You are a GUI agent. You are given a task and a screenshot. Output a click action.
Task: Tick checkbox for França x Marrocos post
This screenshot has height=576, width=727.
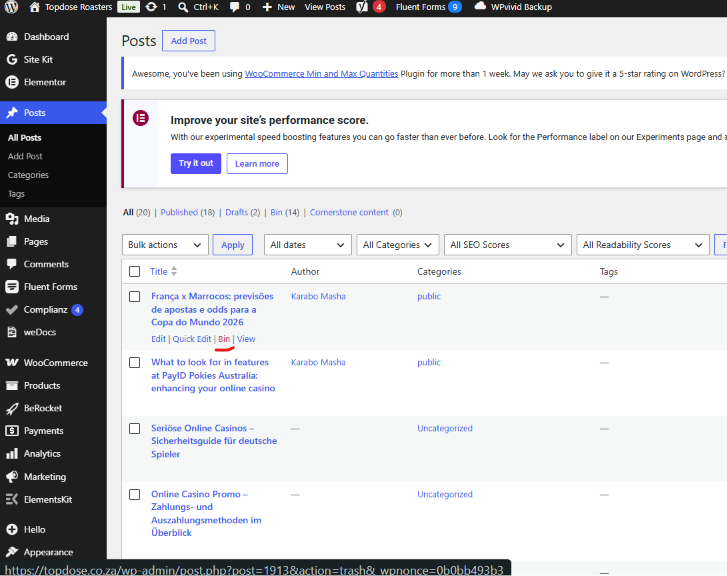[x=134, y=296]
